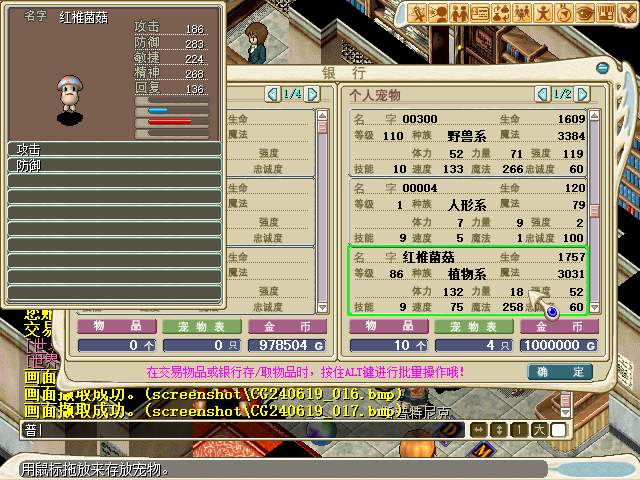Click the vertical arrows chat height button
The width and height of the screenshot is (640, 480).
(499, 430)
